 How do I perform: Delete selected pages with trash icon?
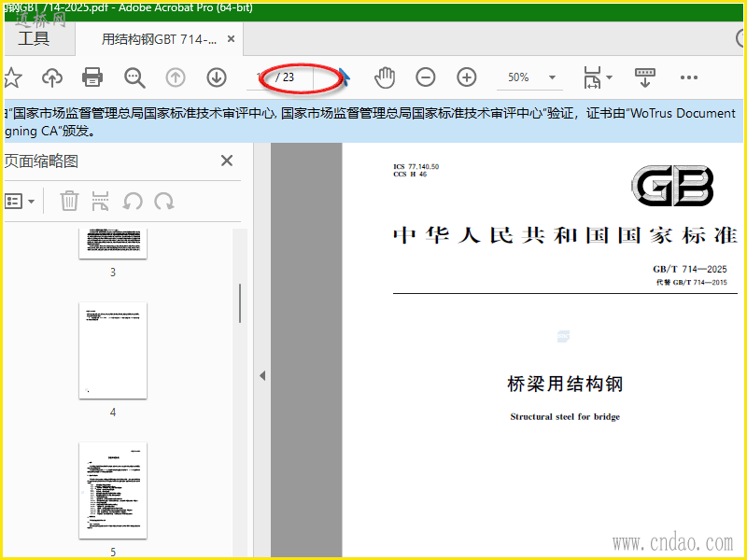[x=69, y=201]
